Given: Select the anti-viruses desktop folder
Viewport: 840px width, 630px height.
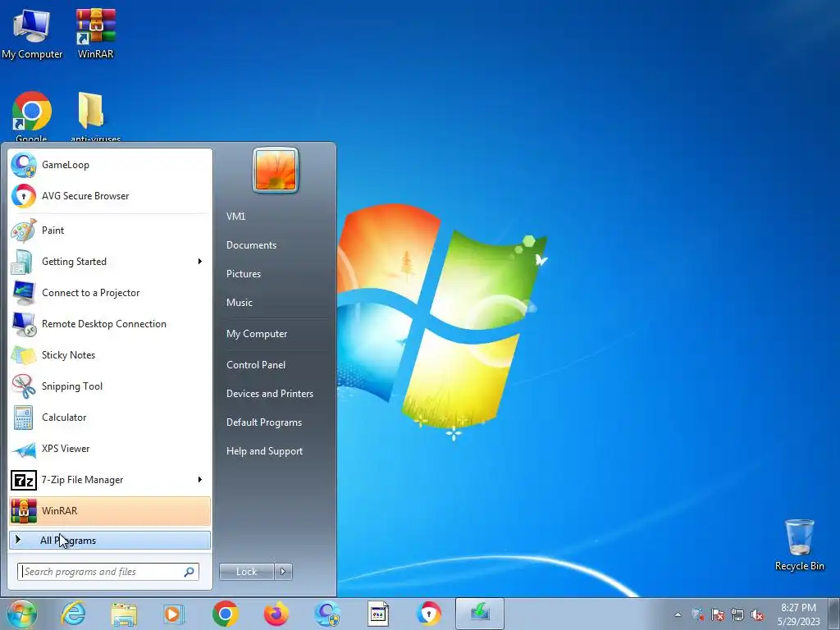Looking at the screenshot, I should pyautogui.click(x=95, y=116).
